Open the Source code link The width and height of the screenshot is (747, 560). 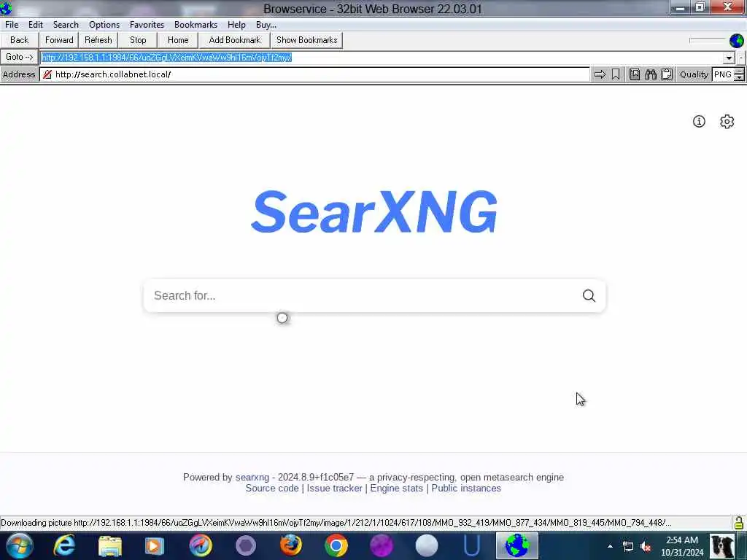(x=272, y=488)
